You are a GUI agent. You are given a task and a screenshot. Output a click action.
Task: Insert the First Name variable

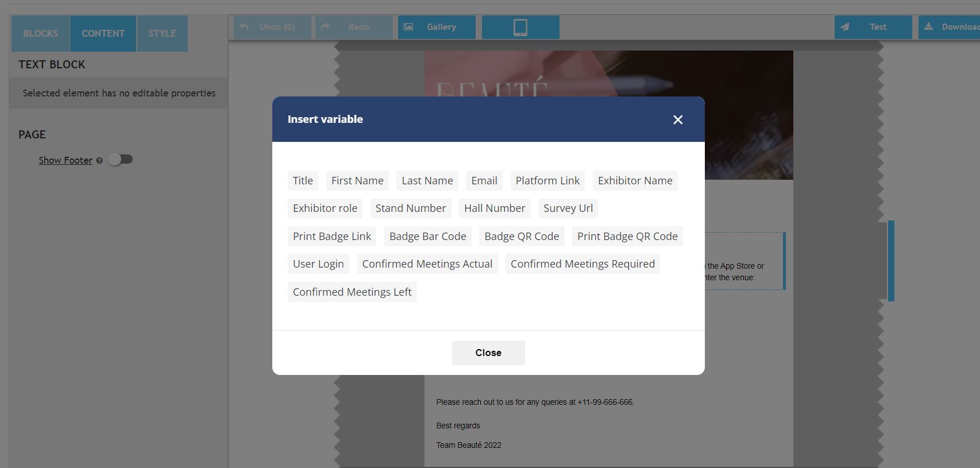[x=357, y=181]
